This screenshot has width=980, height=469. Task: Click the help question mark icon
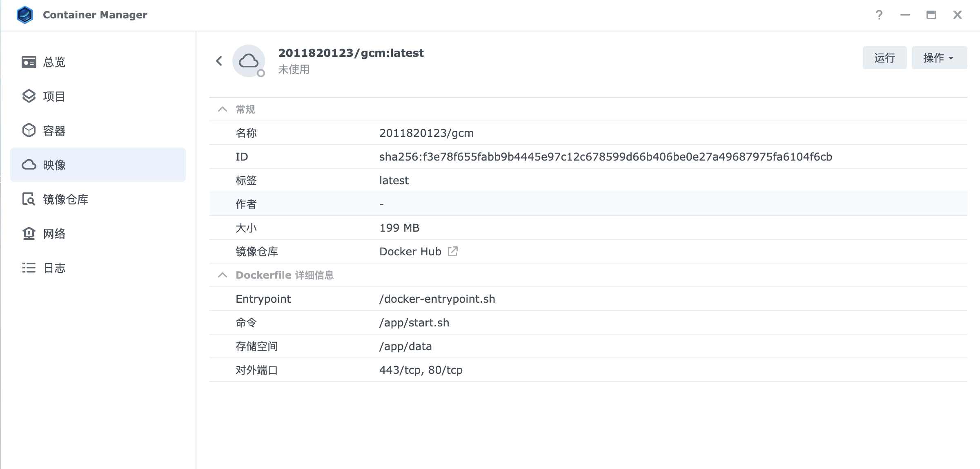pos(879,15)
